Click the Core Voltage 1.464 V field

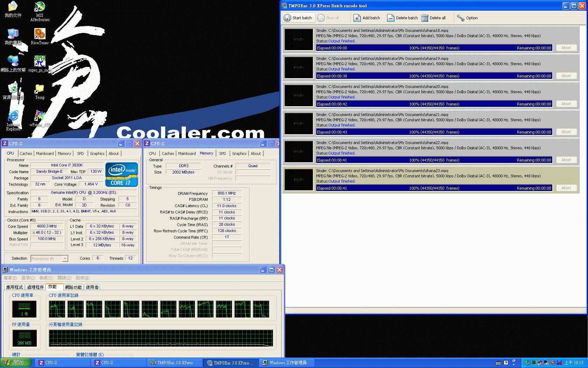[91, 184]
